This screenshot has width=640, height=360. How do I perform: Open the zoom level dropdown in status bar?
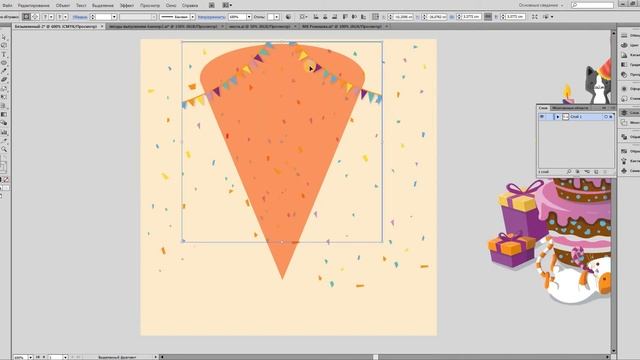[30, 357]
